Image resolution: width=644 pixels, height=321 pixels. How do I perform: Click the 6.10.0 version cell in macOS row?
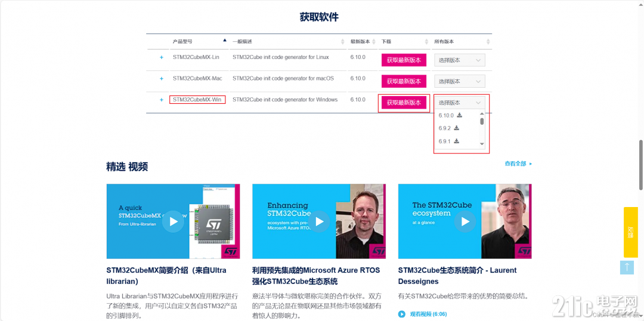pyautogui.click(x=358, y=78)
